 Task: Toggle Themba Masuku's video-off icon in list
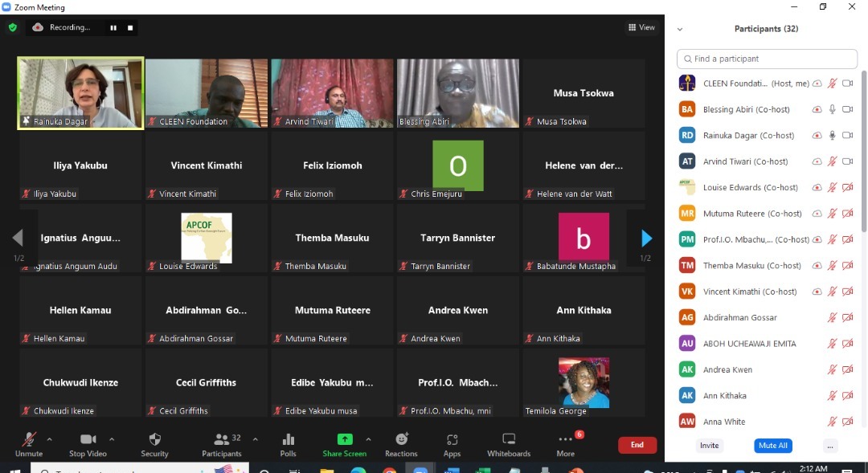tap(848, 266)
